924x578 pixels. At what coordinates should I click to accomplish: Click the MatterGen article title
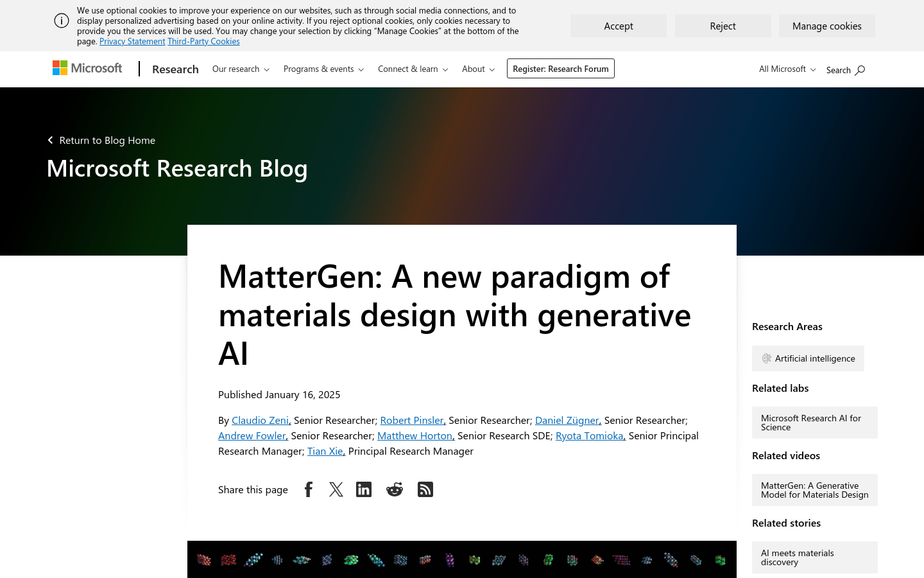pos(454,315)
